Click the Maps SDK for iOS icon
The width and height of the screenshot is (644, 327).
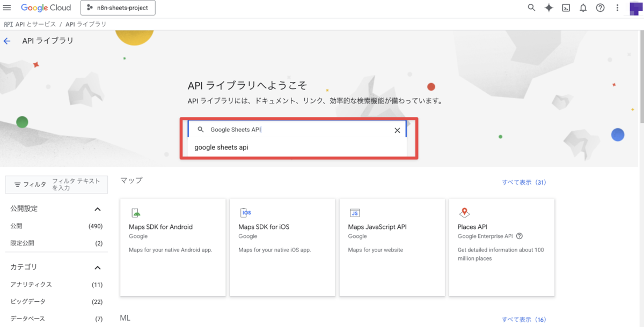(245, 213)
